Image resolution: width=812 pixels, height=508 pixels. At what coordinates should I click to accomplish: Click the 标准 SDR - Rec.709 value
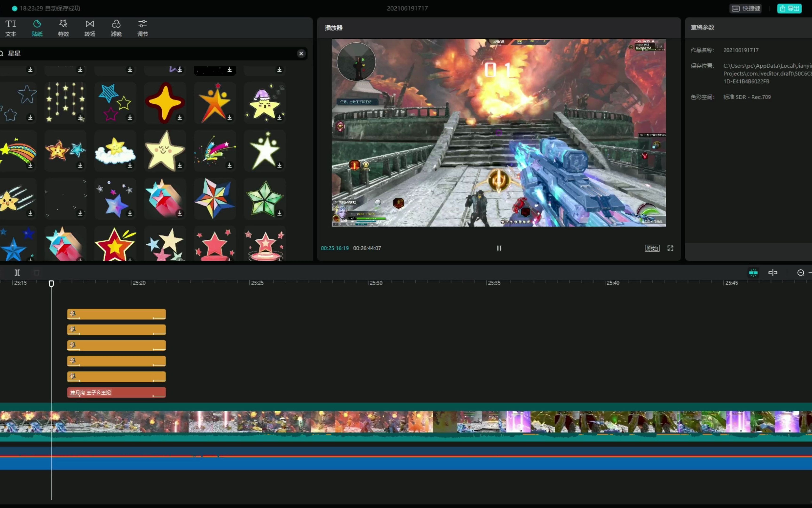747,97
